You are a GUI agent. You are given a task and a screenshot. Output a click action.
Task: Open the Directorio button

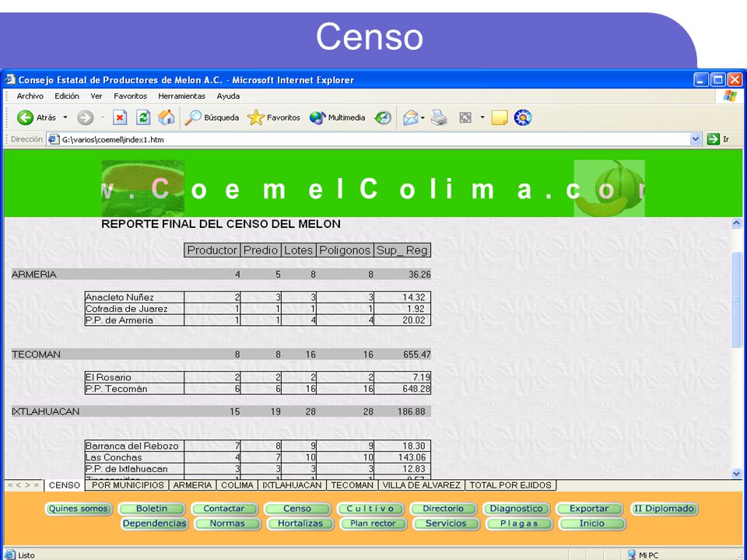coord(443,509)
